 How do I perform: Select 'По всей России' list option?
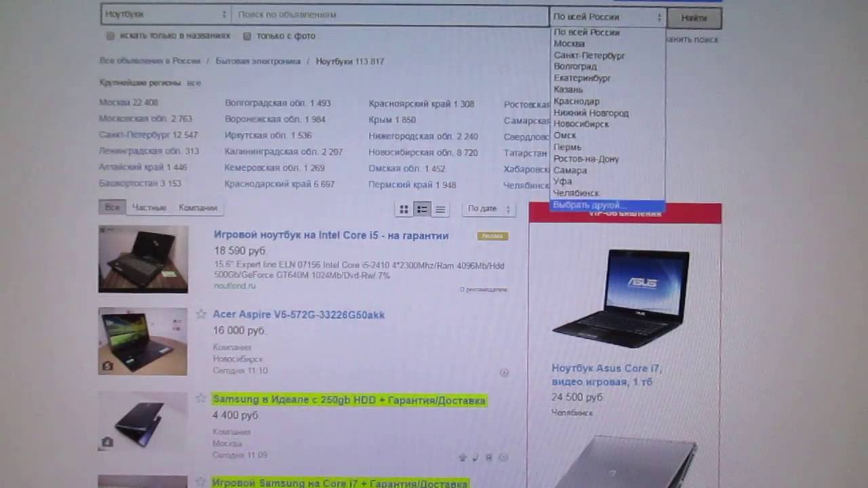[x=587, y=33]
